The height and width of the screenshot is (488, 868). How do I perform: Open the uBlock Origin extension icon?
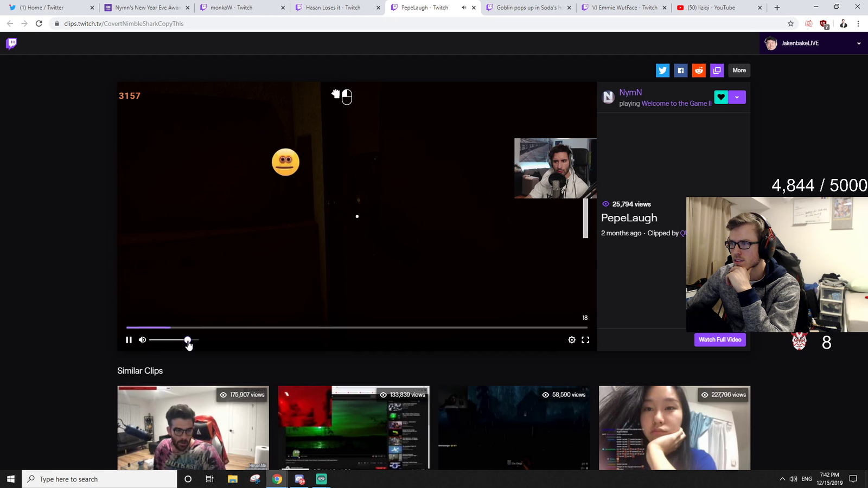(824, 24)
